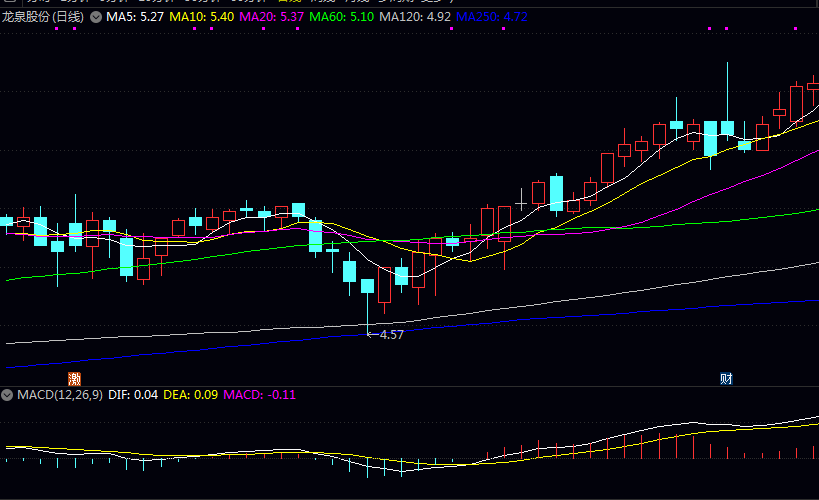Click the MA5: 5.27 indicator label
Screen dimensions: 819x500
135,17
